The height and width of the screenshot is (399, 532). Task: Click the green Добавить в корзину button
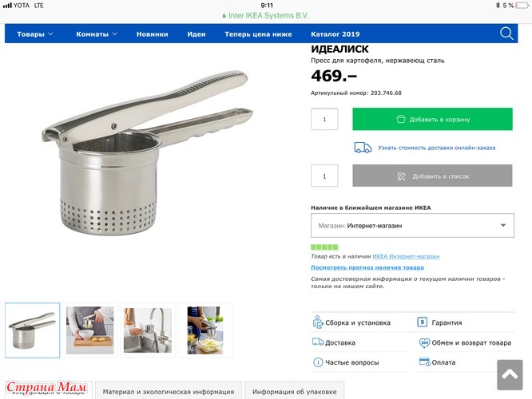coord(432,119)
